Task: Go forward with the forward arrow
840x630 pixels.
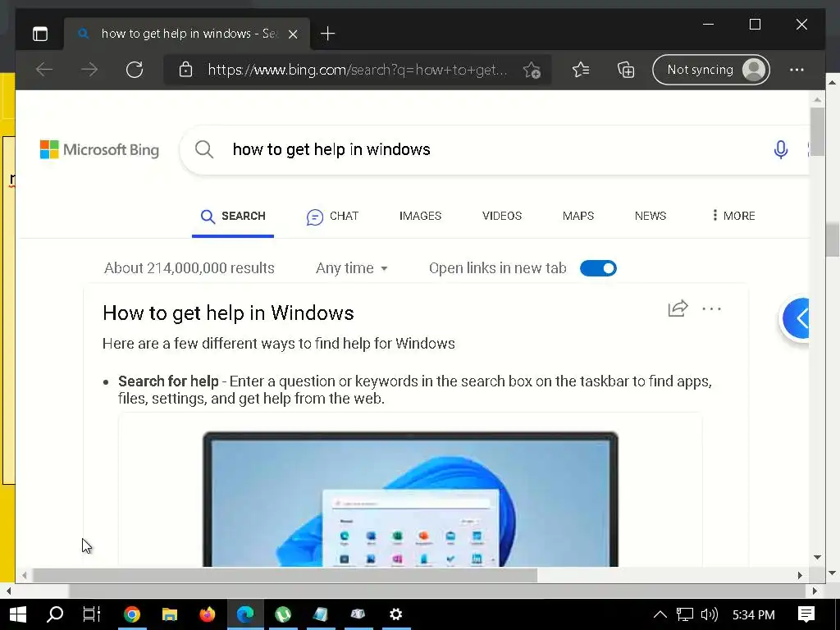Action: pos(89,70)
